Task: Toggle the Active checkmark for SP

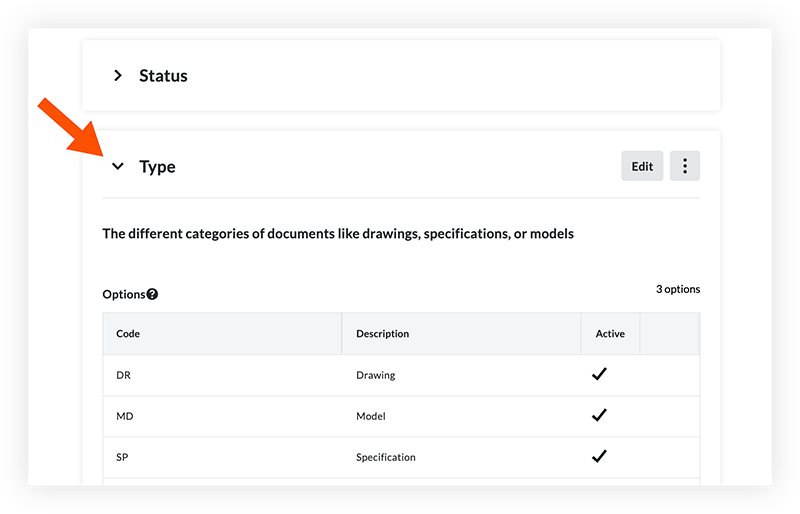Action: tap(600, 457)
